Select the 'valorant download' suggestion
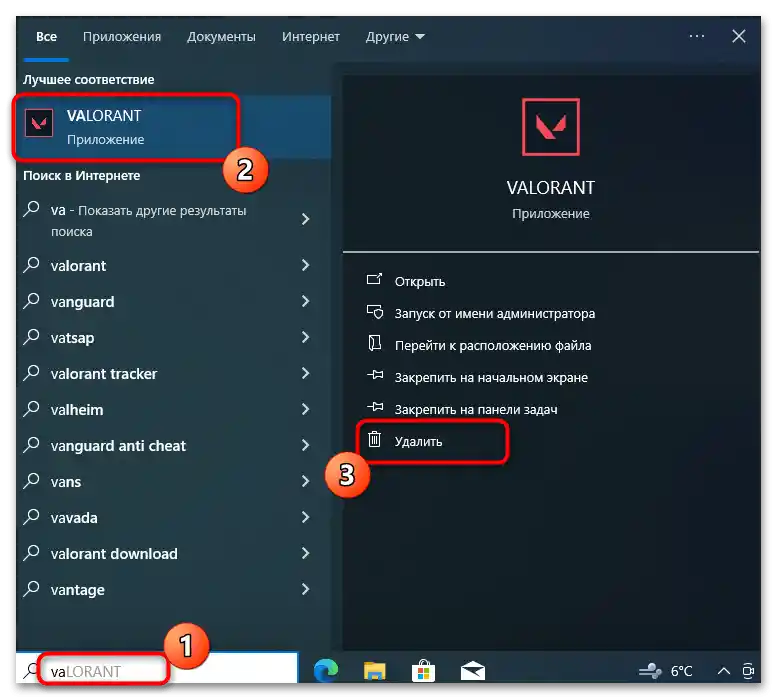This screenshot has width=777, height=699. pyautogui.click(x=114, y=554)
